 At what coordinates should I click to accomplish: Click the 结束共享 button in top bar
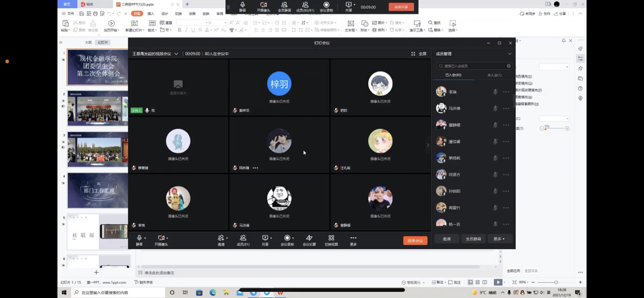click(401, 7)
